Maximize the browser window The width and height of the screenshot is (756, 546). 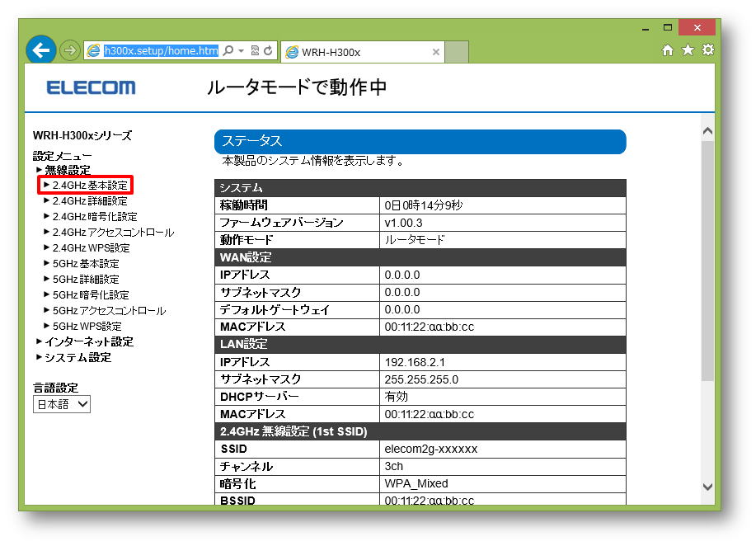click(x=667, y=27)
